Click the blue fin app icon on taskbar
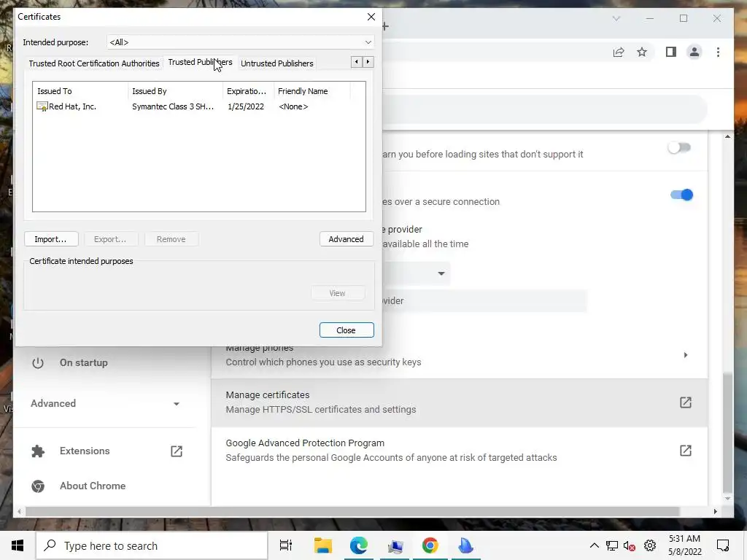 465,545
